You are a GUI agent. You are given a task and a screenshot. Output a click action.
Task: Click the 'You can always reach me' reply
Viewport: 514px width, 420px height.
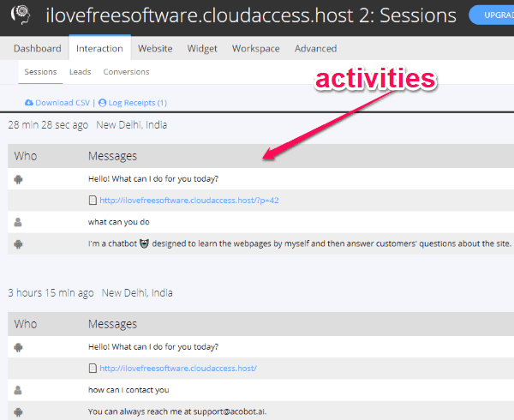(x=177, y=411)
